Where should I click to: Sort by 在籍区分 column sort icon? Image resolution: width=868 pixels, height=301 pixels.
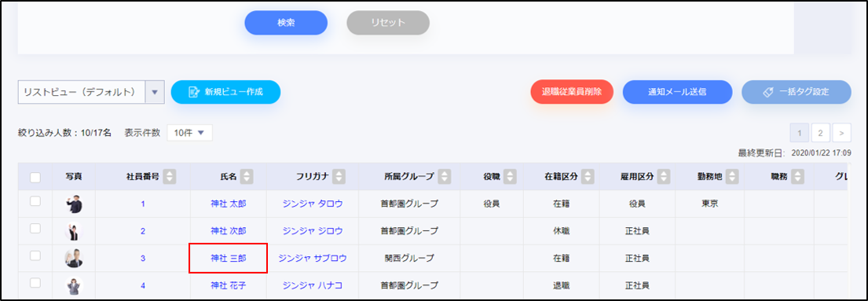(x=588, y=177)
